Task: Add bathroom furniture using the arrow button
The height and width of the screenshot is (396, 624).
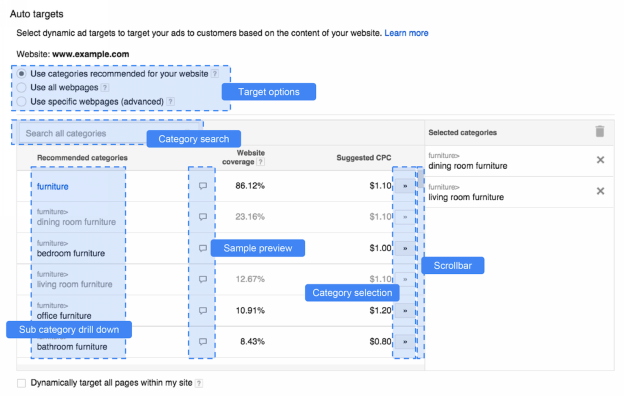Action: (x=405, y=341)
